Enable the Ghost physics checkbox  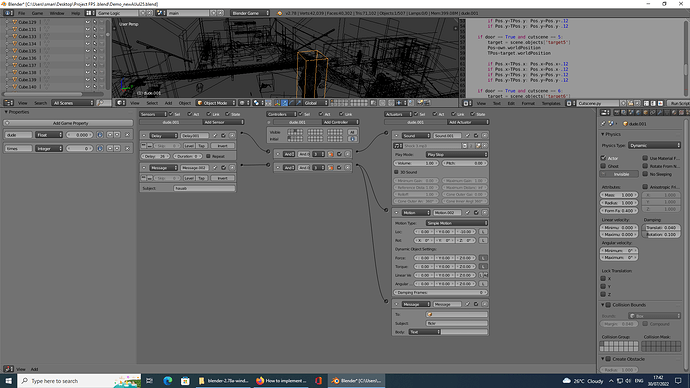[603, 166]
